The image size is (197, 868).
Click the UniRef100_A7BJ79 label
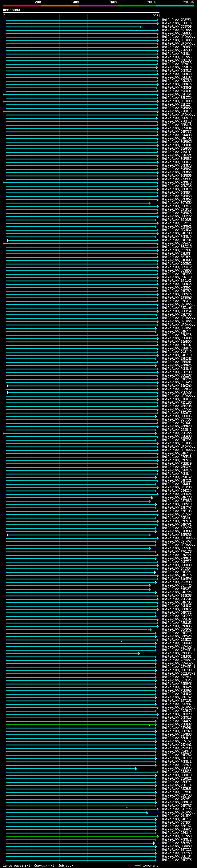176,758
